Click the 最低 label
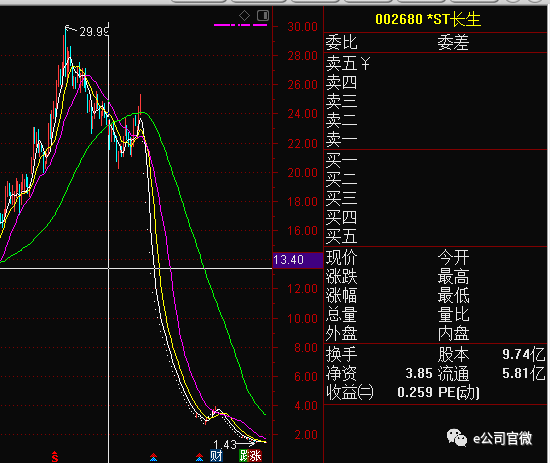Screen dimensions: 550x463 [453, 296]
